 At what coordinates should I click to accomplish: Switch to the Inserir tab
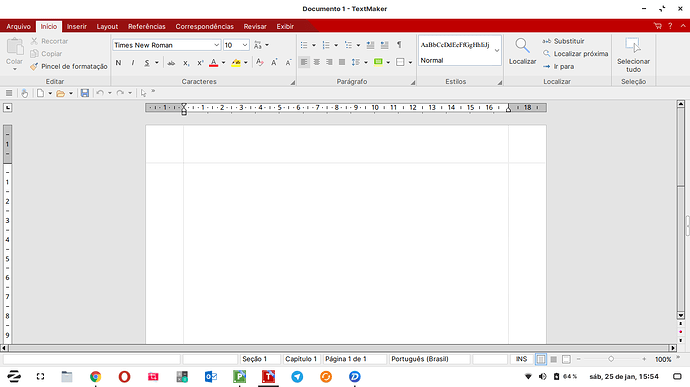point(77,26)
